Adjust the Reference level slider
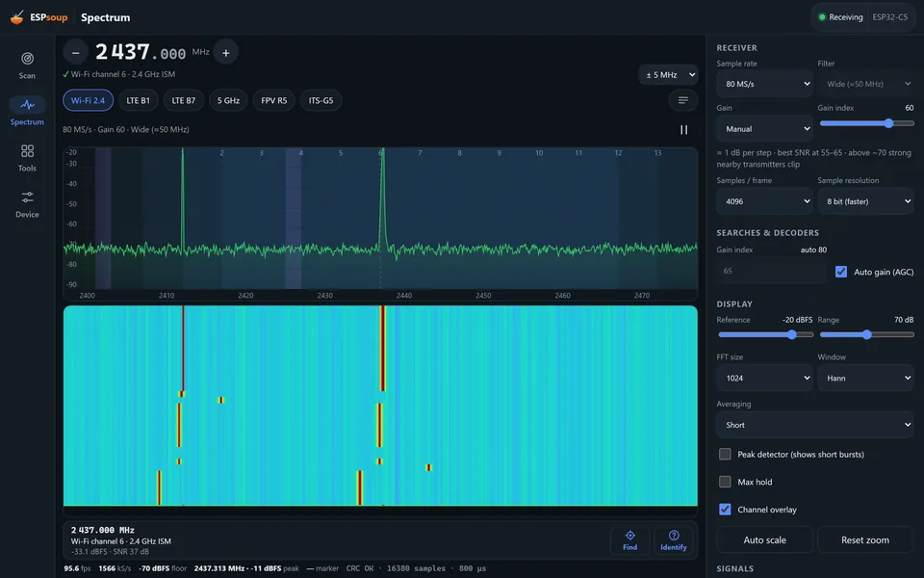The height and width of the screenshot is (578, 924). pos(765,334)
